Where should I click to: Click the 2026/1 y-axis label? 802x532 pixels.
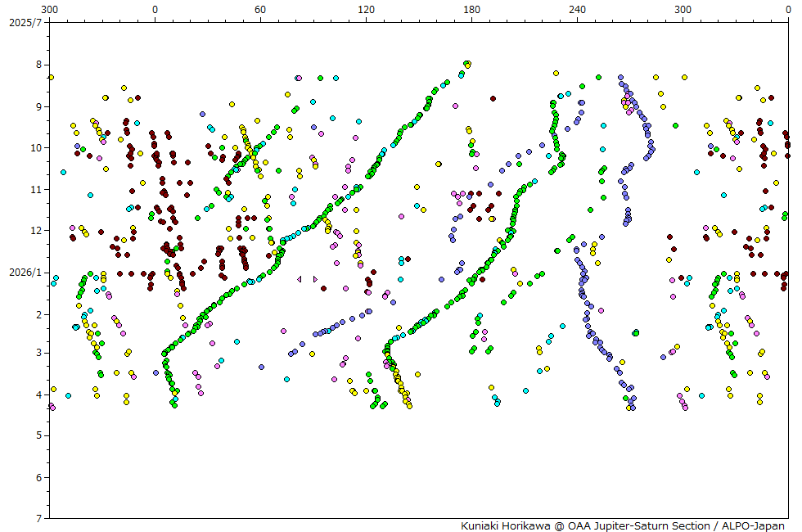tap(25, 272)
